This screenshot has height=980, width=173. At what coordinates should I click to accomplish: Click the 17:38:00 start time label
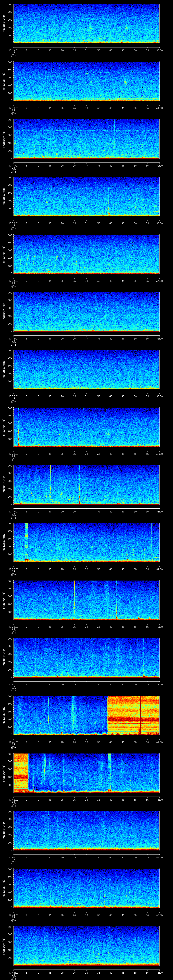coord(13,569)
